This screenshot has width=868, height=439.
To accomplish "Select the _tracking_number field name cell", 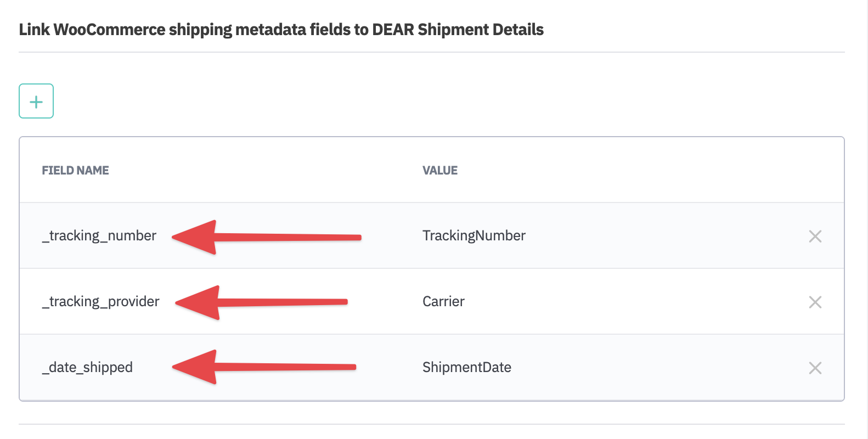I will click(x=99, y=235).
